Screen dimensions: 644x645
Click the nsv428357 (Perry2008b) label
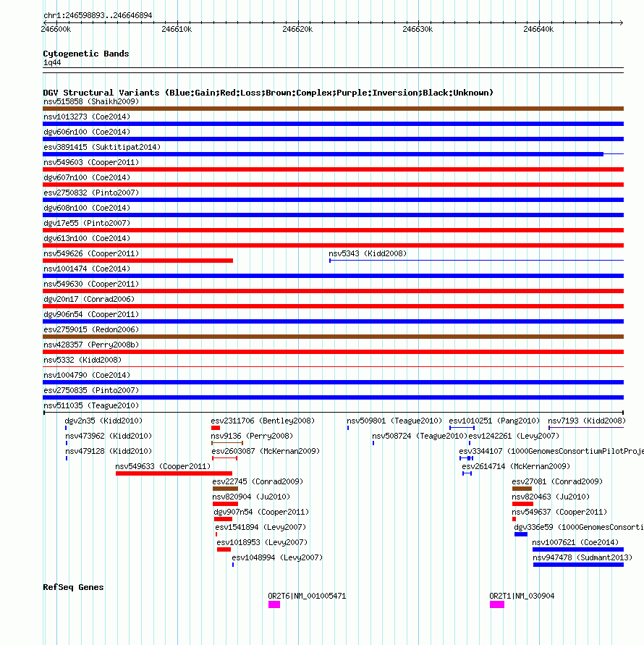pyautogui.click(x=91, y=345)
